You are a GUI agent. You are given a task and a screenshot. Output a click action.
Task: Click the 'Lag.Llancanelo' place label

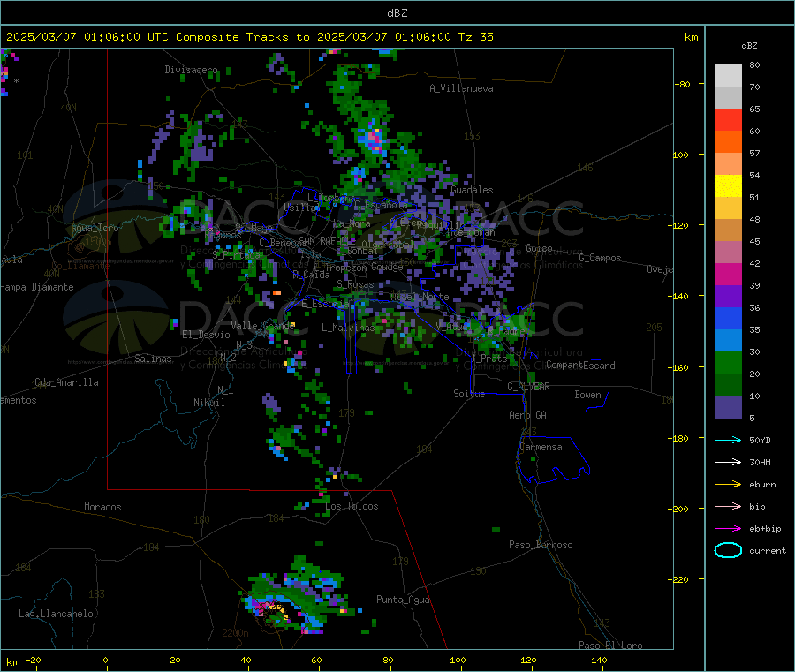(x=56, y=615)
